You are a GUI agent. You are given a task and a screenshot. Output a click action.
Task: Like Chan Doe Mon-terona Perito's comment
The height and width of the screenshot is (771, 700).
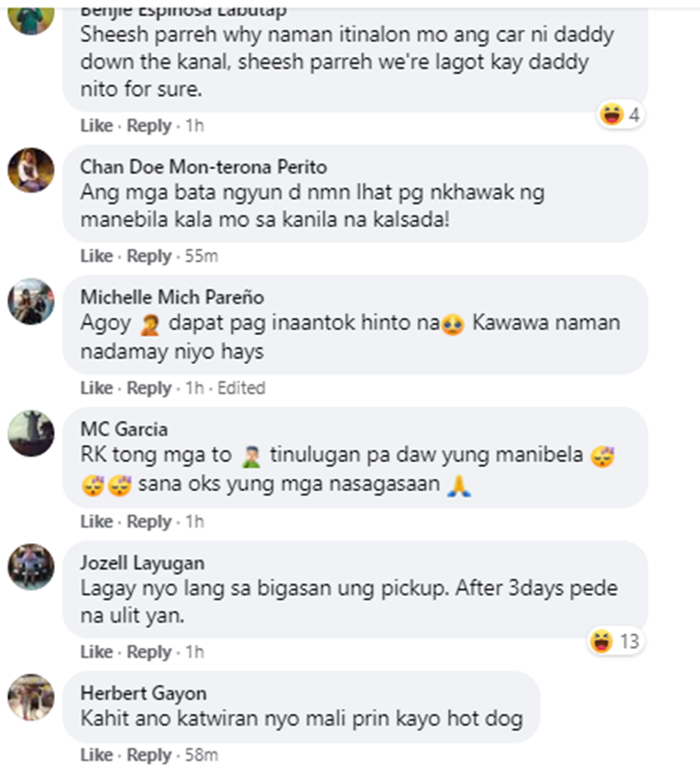tap(96, 256)
